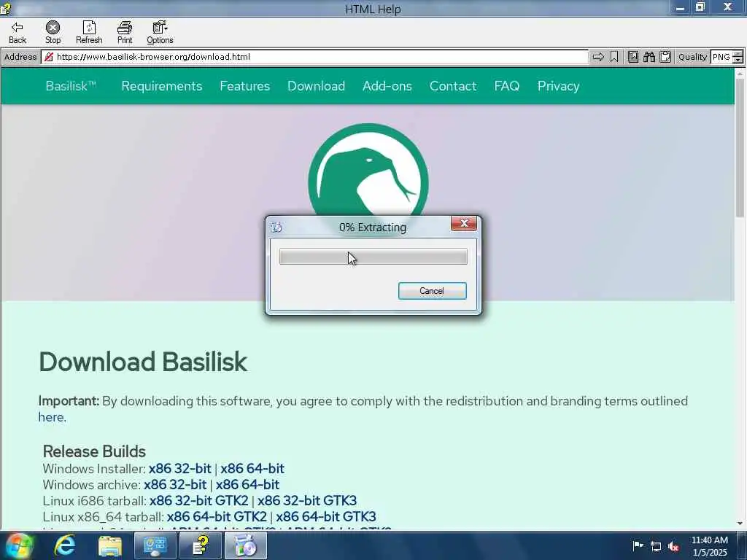Decrease Quality with the down stepper arrow
The height and width of the screenshot is (560, 747).
coord(738,61)
